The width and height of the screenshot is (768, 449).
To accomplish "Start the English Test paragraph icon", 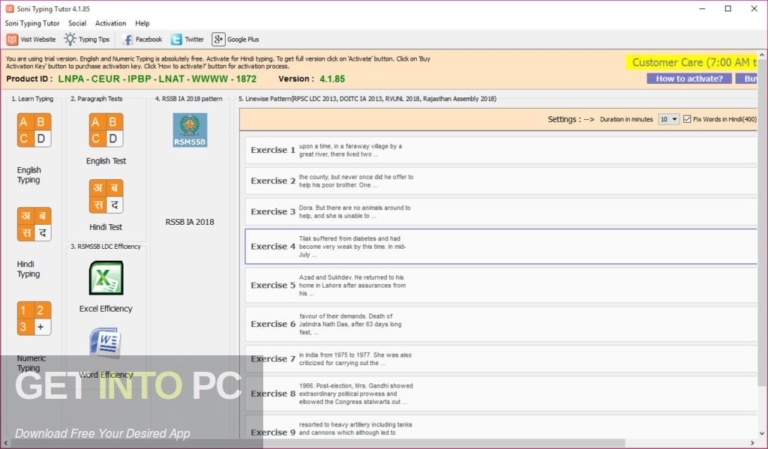I will pyautogui.click(x=106, y=130).
